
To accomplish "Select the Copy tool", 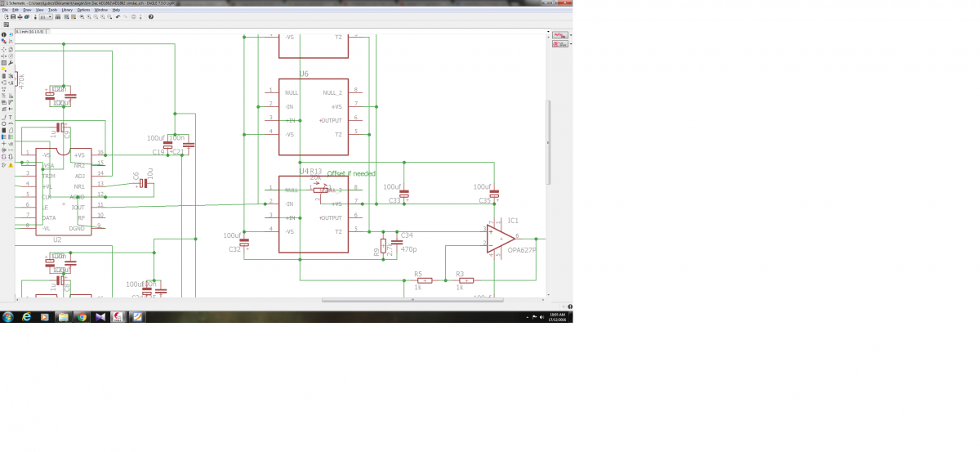I will pos(11,48).
